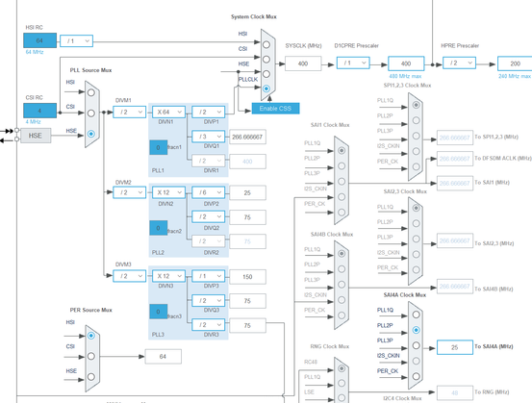Select HSI in PER Source Mux

coord(91,336)
